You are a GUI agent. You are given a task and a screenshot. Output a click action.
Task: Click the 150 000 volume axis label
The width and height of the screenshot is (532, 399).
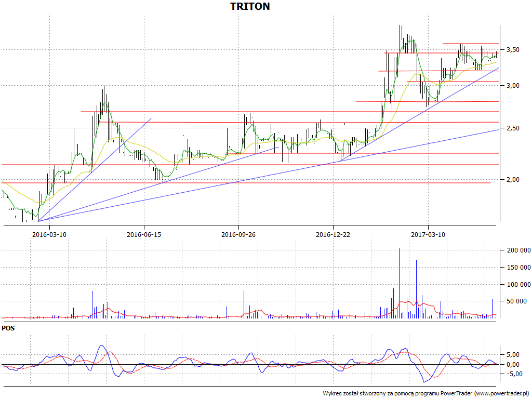[518, 268]
